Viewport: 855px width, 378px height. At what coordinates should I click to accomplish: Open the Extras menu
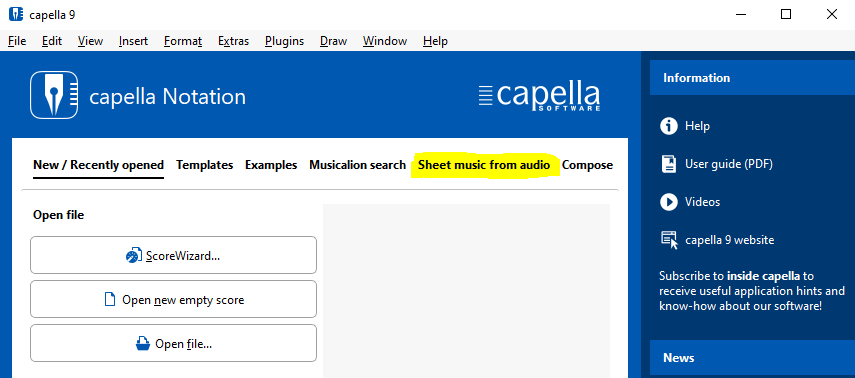coord(233,41)
